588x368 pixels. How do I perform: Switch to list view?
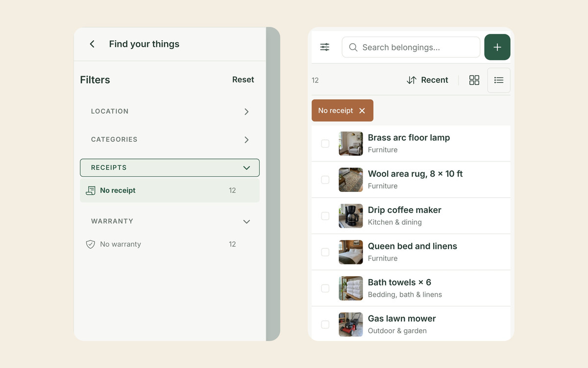(499, 80)
